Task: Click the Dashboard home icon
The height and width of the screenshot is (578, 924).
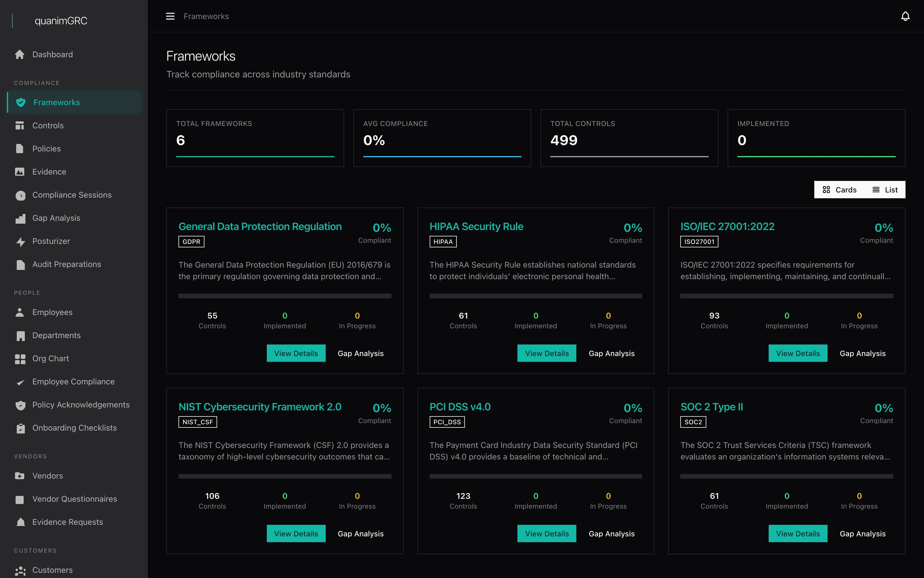Action: 20,54
